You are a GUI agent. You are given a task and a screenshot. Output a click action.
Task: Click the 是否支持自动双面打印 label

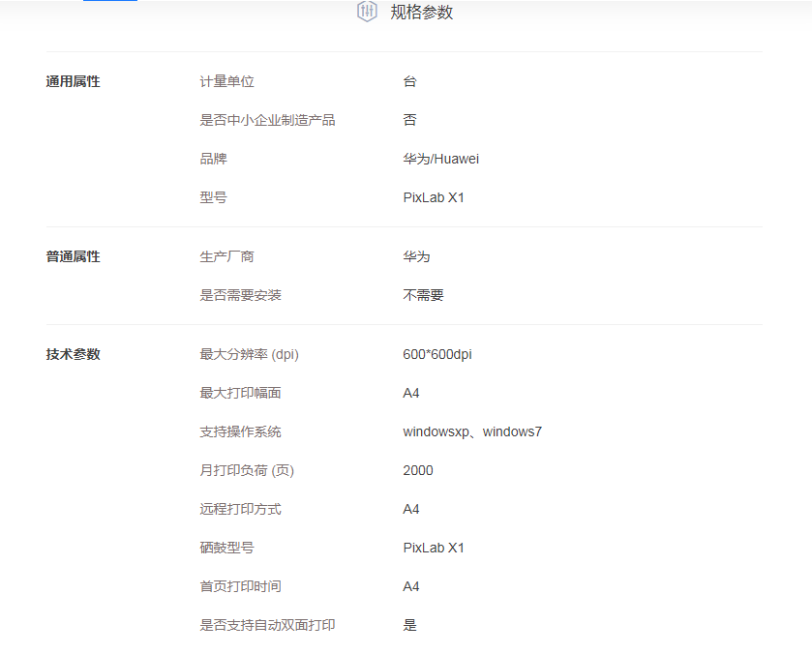[x=267, y=625]
